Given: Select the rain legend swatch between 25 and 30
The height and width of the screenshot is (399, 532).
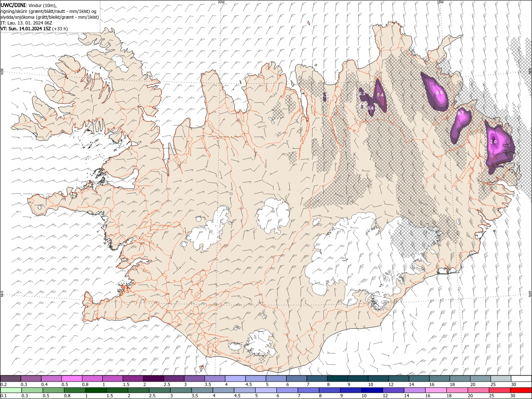Looking at the screenshot, I should tap(500, 390).
